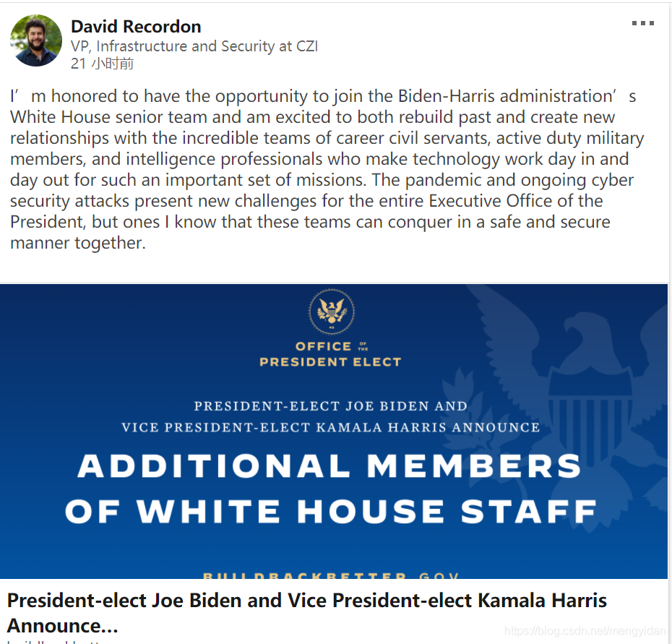
Task: Click the blog.csdn.net/mengyidan watermark URL
Action: pos(585,631)
